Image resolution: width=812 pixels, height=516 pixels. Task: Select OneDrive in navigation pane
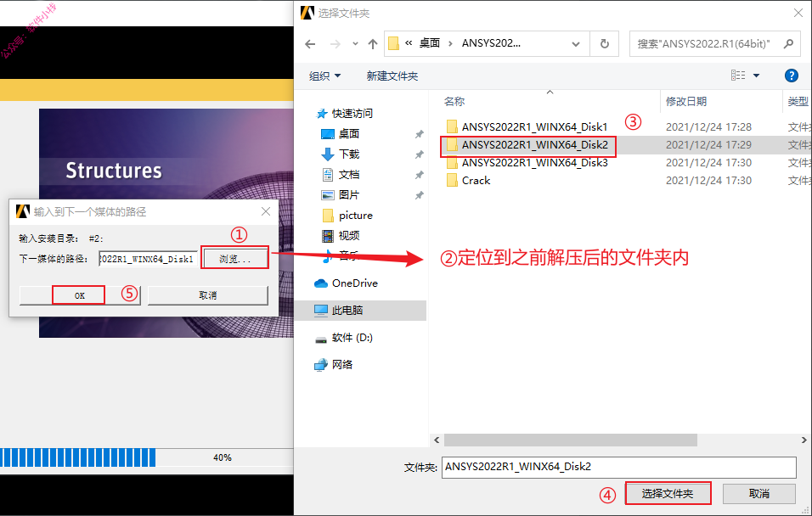(x=355, y=283)
